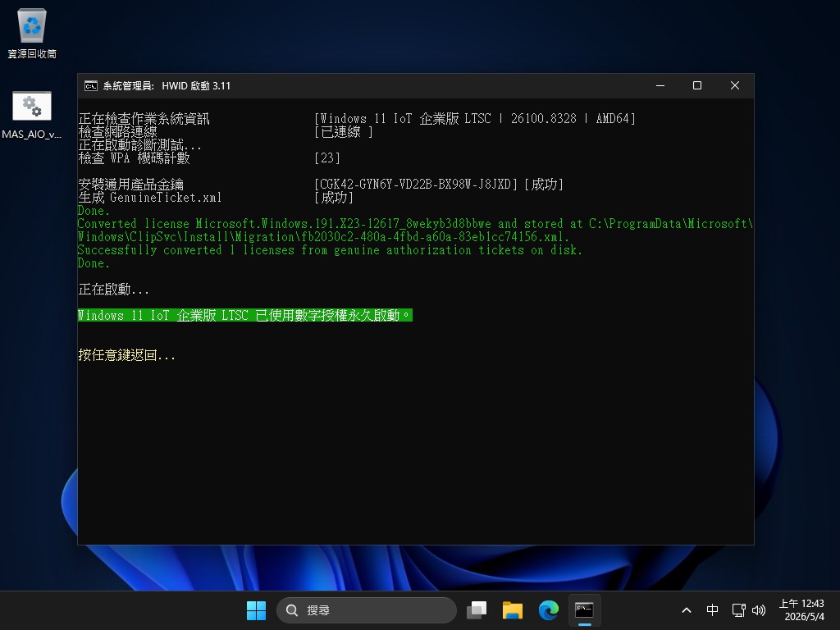Viewport: 840px width, 630px height.
Task: Click the product key CGK42-GYN6Y-VD22B-BX98W-J8JXD text
Action: coord(416,185)
